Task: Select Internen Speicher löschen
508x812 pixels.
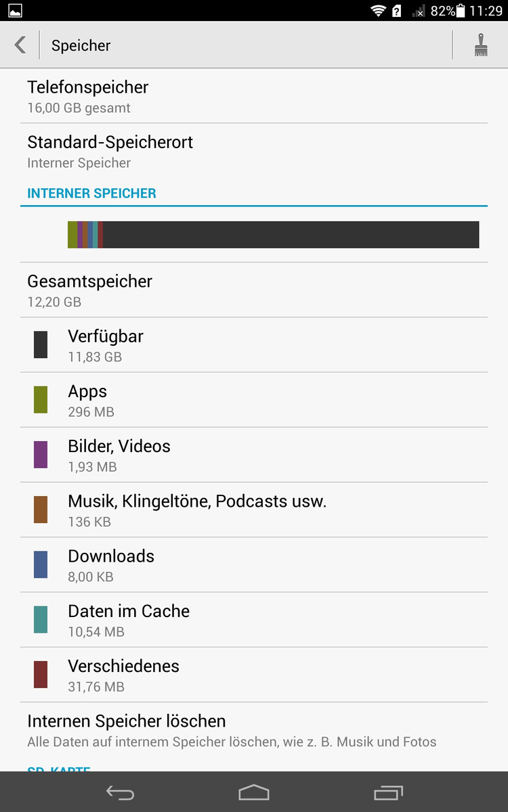Action: point(254,730)
